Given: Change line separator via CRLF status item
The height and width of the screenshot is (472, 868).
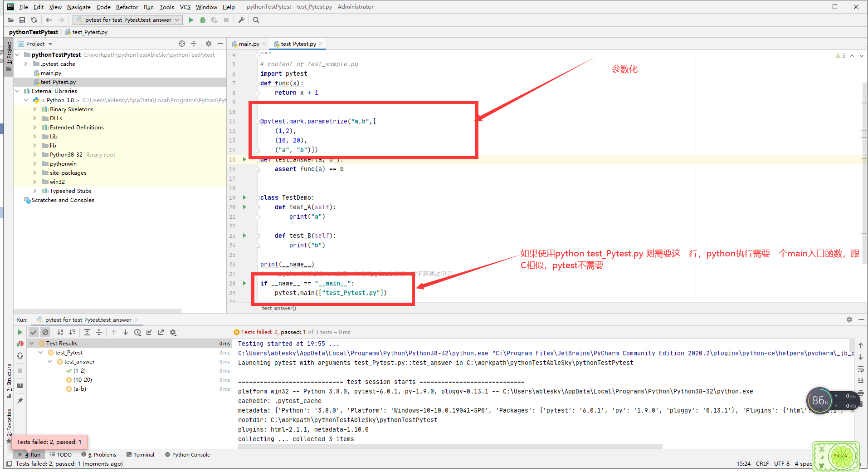Looking at the screenshot, I should pyautogui.click(x=762, y=463).
